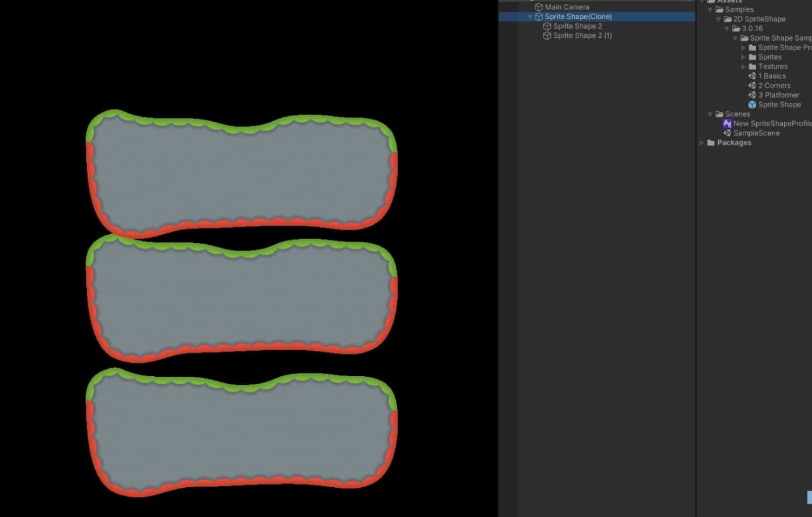Expand the Sprite Shape Pre… folder arrow
812x517 pixels.
pos(743,48)
